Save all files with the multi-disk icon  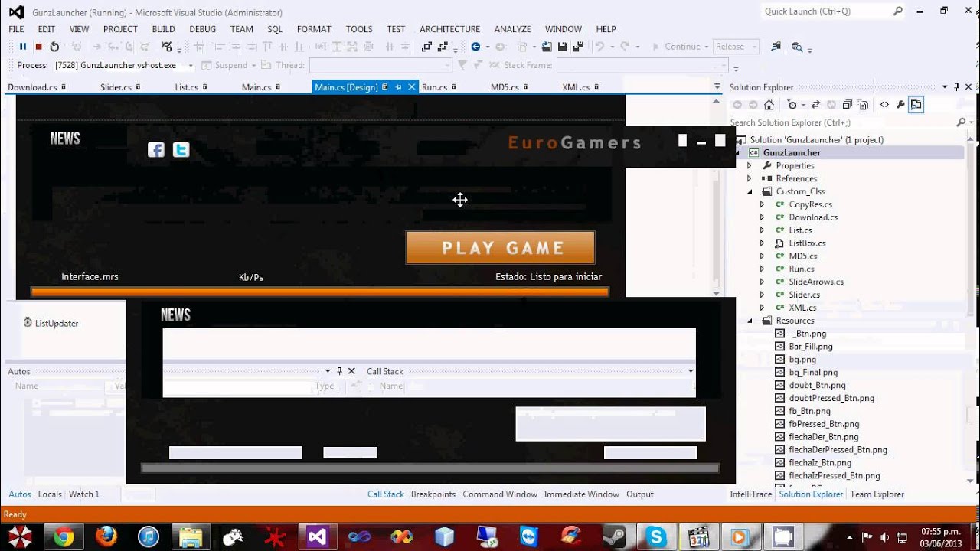pos(578,47)
